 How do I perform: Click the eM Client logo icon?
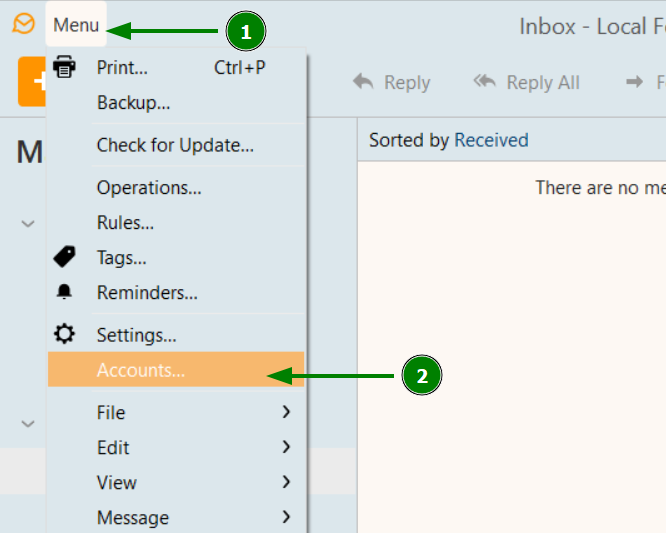coord(23,23)
